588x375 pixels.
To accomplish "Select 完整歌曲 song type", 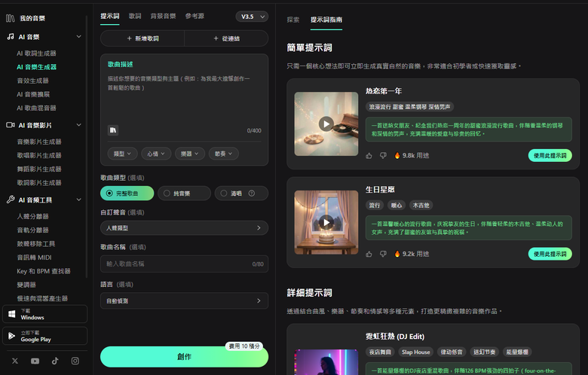I will click(x=127, y=194).
